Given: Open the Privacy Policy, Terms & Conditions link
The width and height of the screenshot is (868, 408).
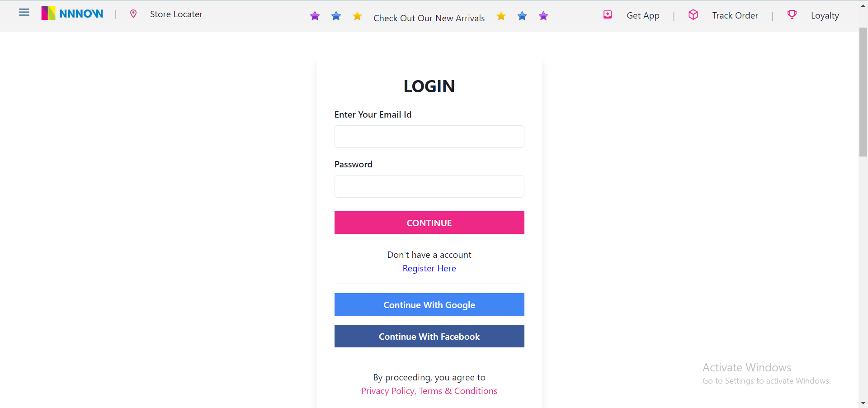Looking at the screenshot, I should (429, 391).
